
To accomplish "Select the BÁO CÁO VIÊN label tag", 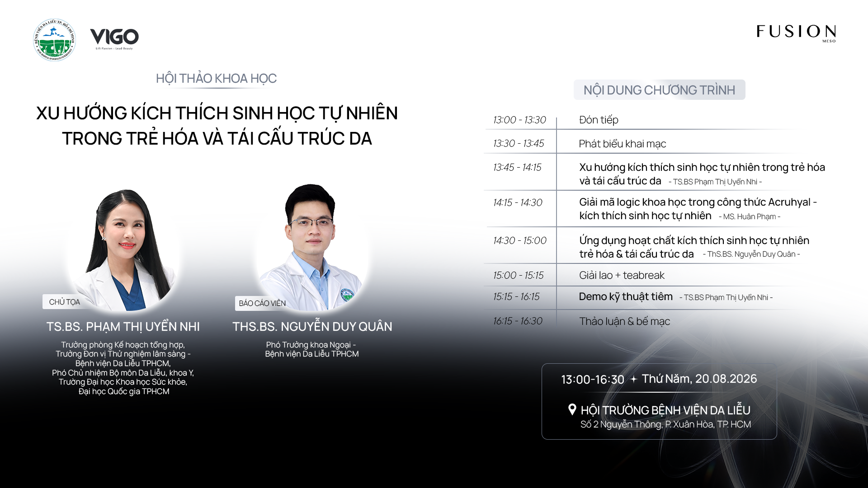I will [262, 303].
